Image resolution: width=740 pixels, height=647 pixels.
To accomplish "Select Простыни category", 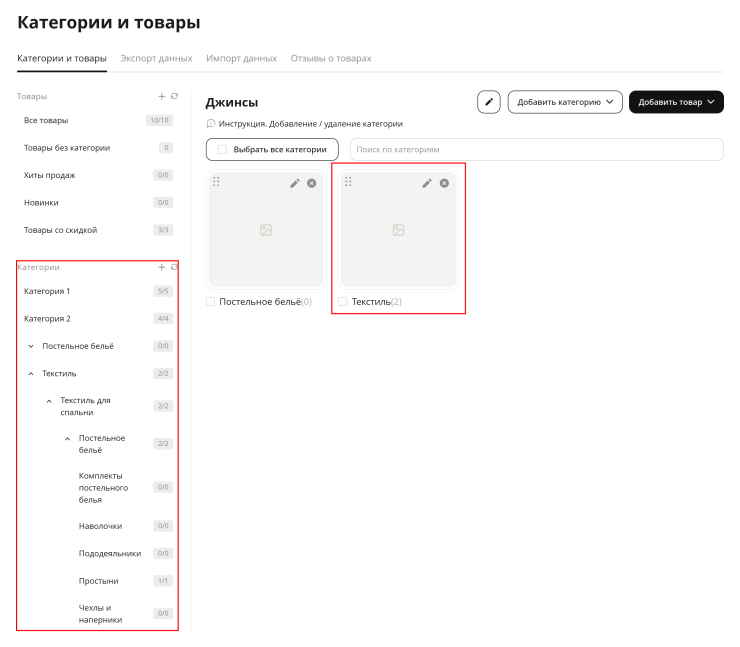I will coord(98,580).
